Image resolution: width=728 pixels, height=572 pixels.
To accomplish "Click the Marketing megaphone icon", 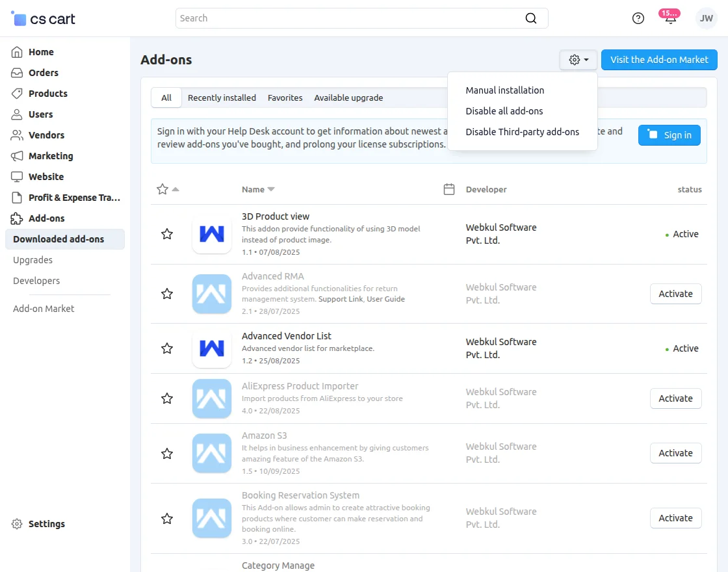I will (17, 156).
